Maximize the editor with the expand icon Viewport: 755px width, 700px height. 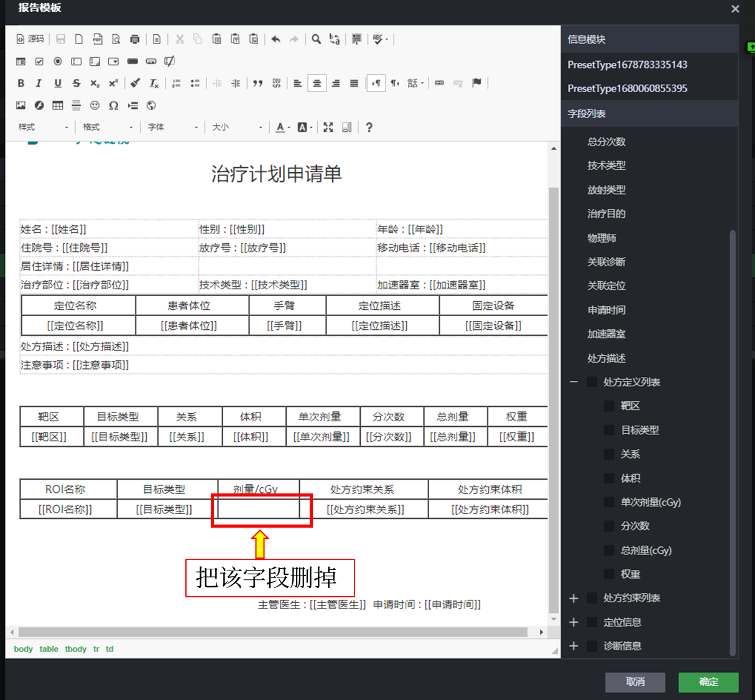[x=328, y=127]
